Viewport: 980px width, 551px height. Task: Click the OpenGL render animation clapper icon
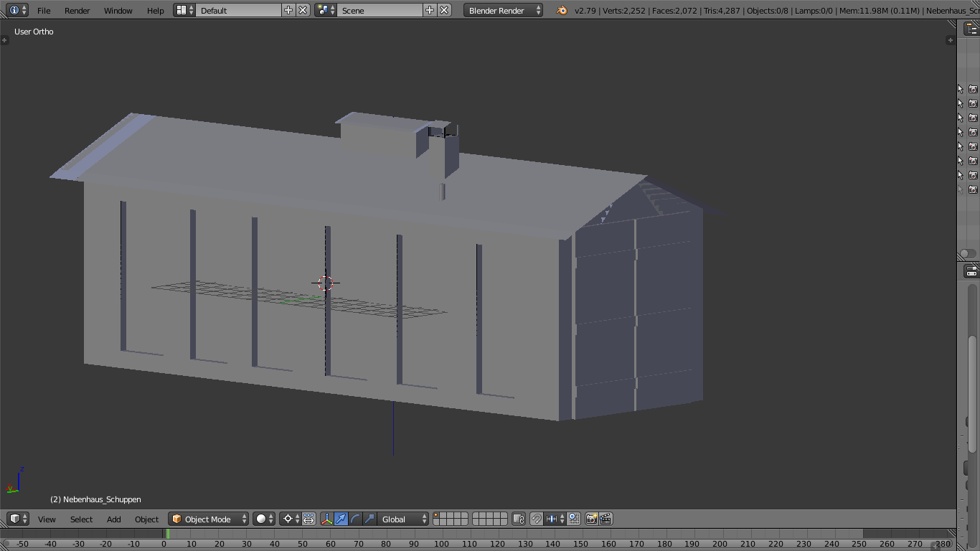(606, 519)
